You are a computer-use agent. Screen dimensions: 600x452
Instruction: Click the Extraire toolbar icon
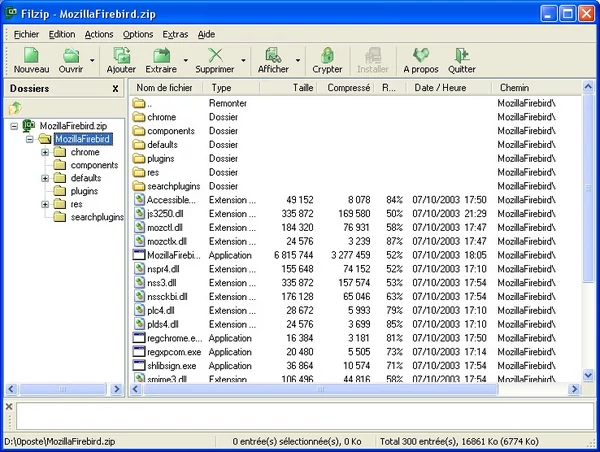click(161, 55)
